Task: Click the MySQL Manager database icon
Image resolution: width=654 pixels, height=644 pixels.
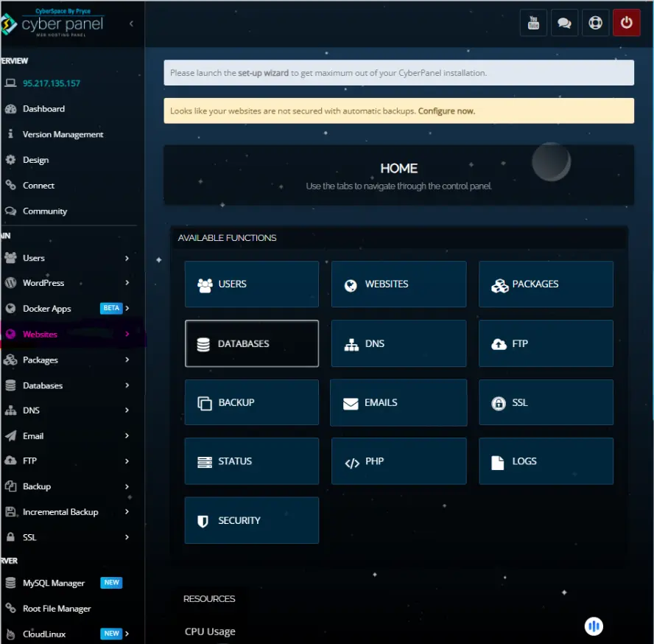Action: click(10, 583)
